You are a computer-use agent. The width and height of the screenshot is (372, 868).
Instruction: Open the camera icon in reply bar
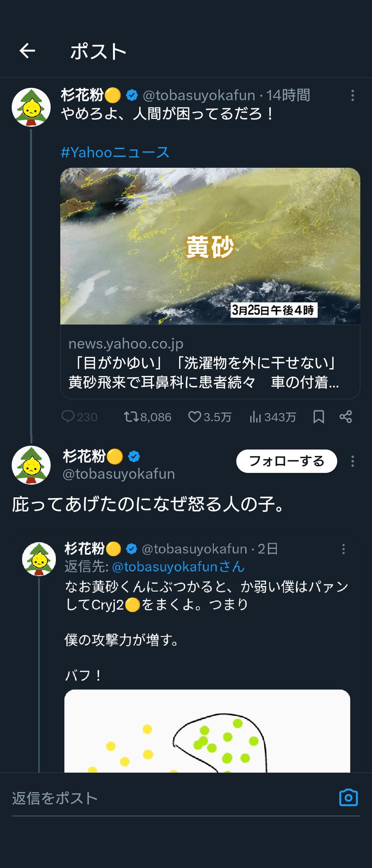[348, 797]
